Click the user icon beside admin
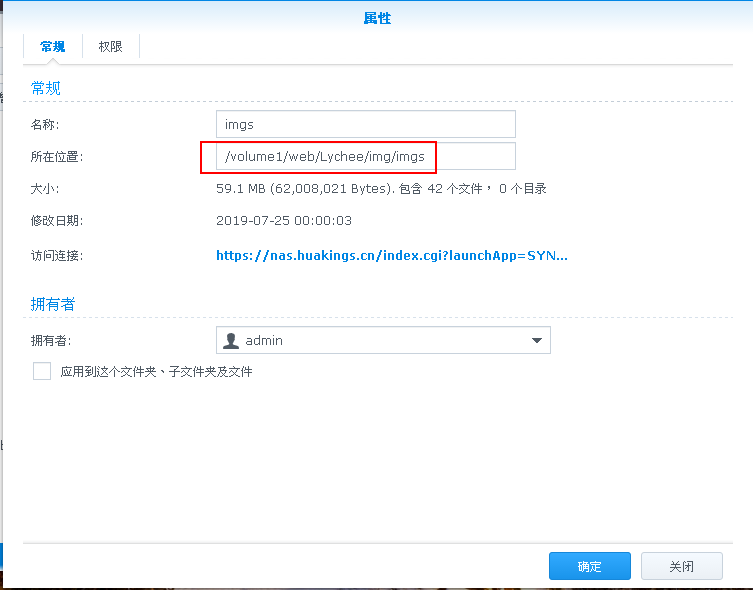Image resolution: width=753 pixels, height=590 pixels. coord(231,340)
